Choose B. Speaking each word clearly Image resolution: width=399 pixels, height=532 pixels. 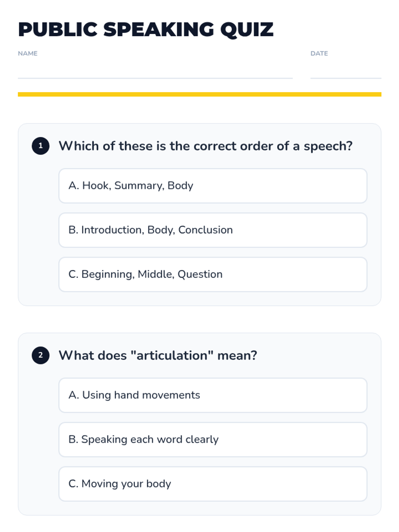[x=213, y=440]
